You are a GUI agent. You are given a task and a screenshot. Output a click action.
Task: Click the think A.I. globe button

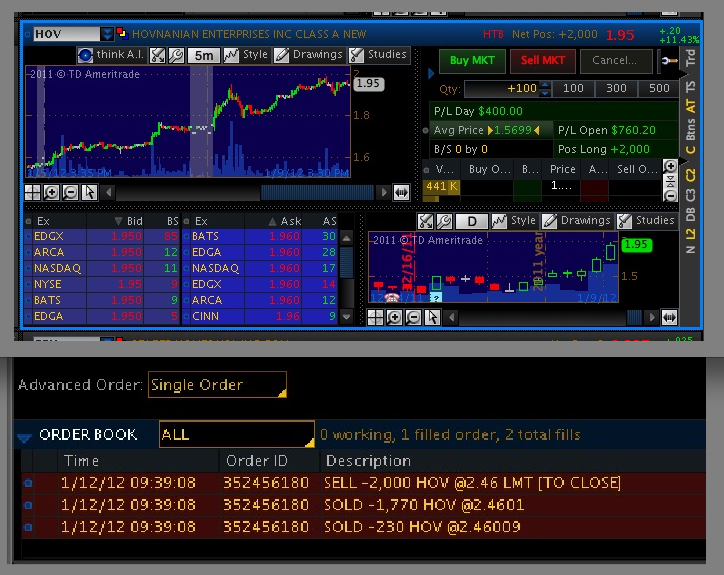point(85,55)
